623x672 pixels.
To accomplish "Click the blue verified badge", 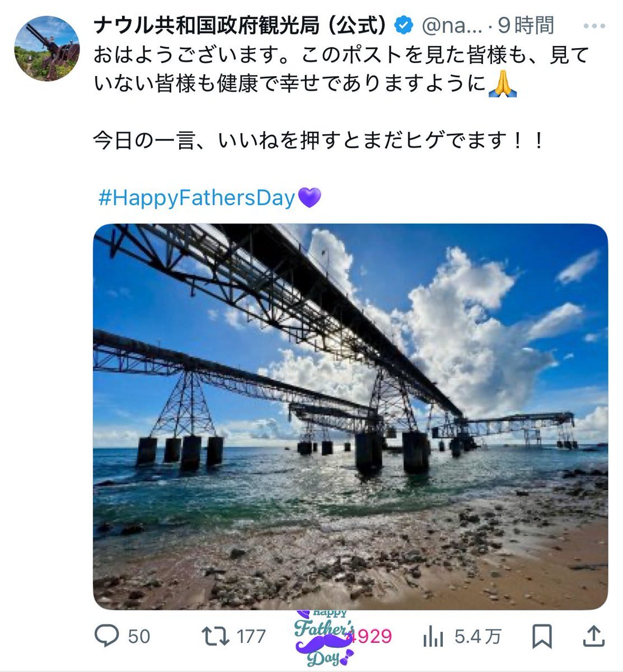I will (x=404, y=25).
